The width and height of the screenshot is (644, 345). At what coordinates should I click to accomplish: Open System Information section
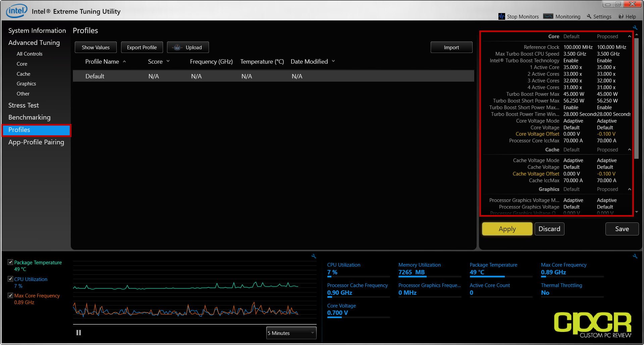(x=37, y=30)
